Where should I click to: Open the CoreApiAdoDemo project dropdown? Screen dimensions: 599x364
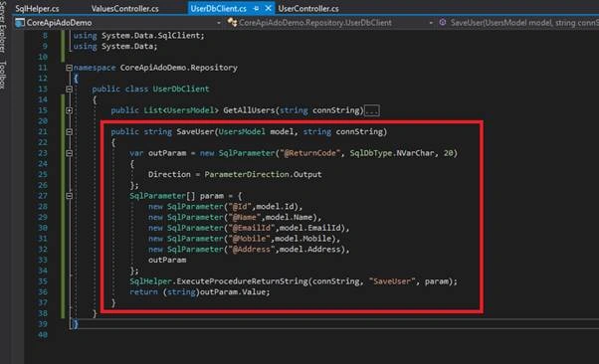[x=219, y=23]
